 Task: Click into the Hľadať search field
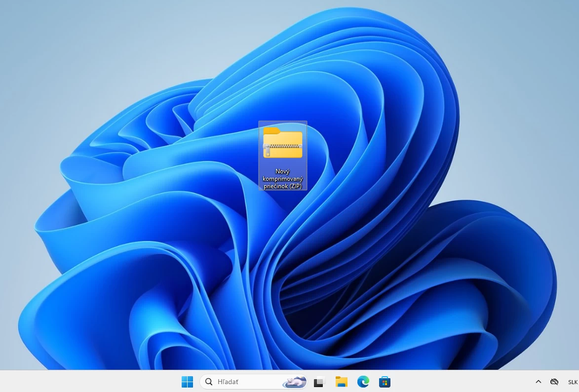252,382
